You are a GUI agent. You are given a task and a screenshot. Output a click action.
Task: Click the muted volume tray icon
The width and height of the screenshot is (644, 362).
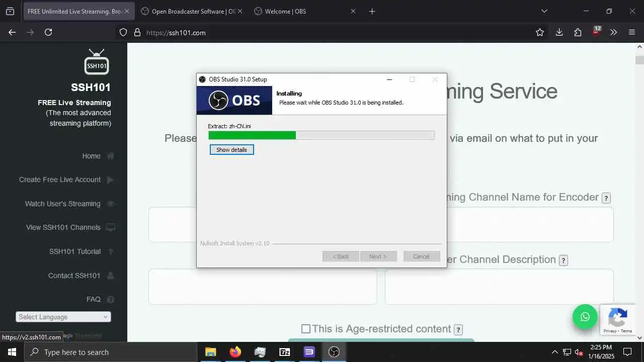[x=580, y=352]
